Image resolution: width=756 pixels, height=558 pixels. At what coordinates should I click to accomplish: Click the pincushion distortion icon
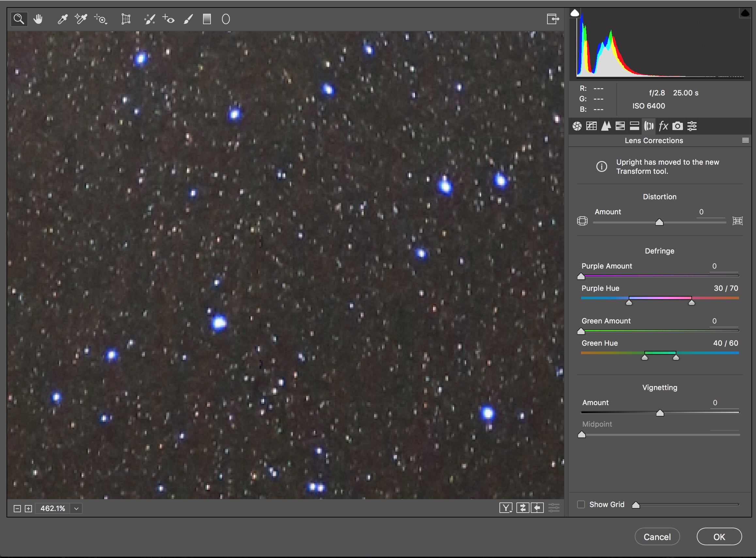pyautogui.click(x=737, y=221)
